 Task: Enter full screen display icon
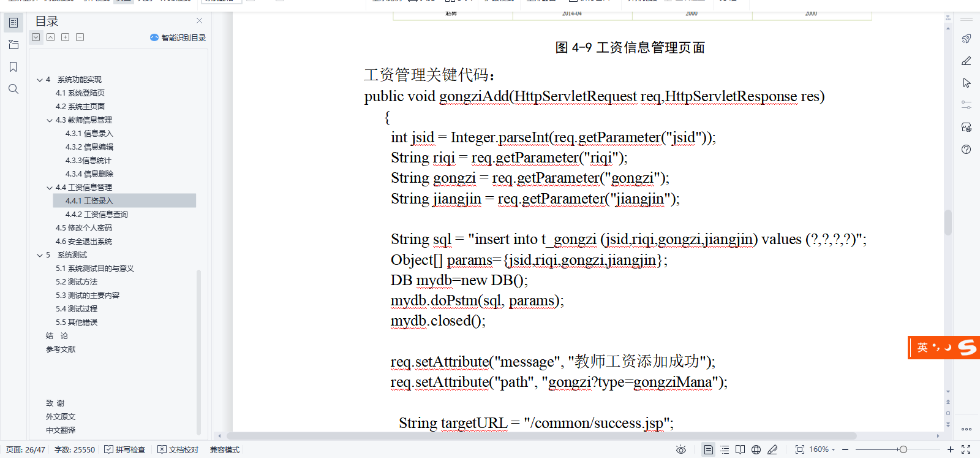click(x=966, y=449)
